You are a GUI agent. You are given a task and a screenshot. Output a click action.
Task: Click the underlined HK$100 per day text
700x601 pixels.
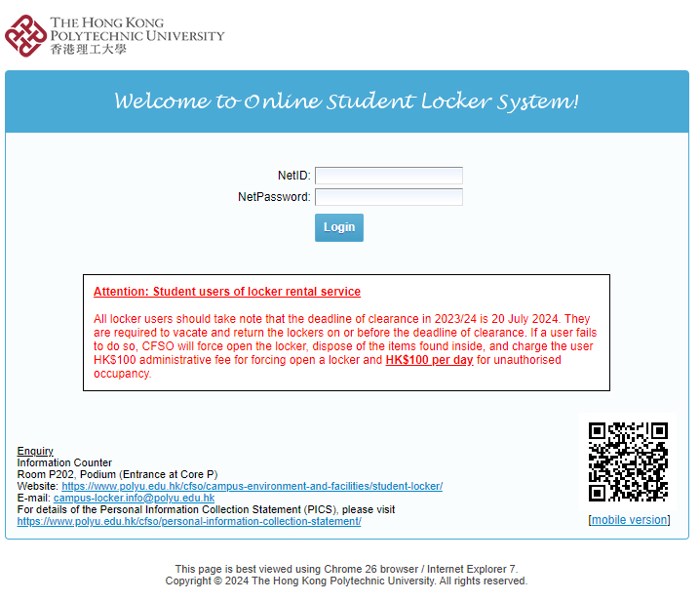[429, 360]
